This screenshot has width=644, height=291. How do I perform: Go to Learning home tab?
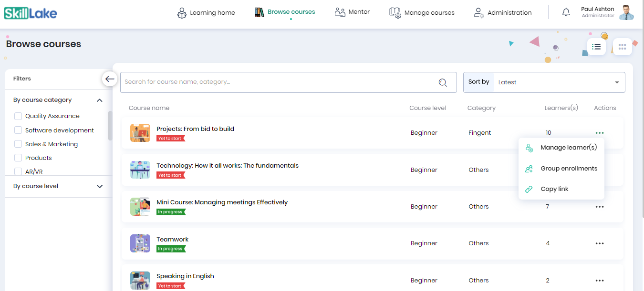coord(206,13)
